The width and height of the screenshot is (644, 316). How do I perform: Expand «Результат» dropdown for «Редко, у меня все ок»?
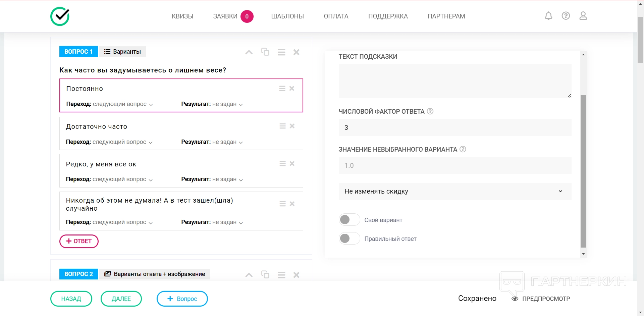coord(227,179)
